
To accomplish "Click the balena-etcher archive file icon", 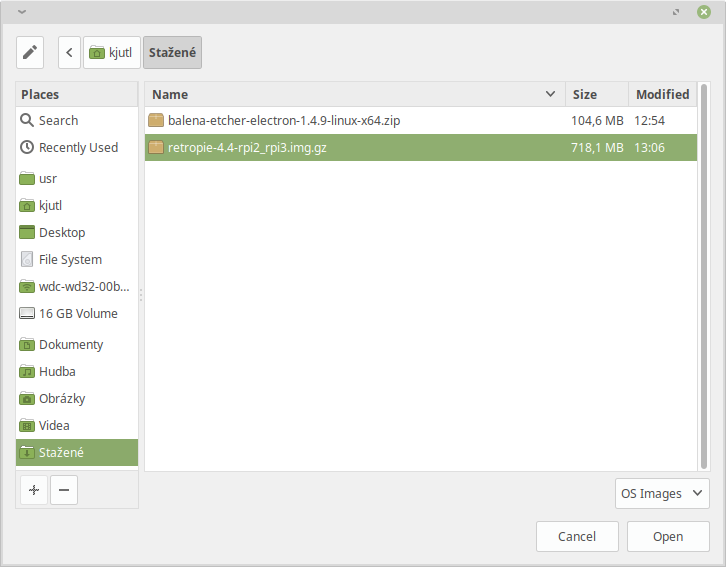I will (156, 120).
